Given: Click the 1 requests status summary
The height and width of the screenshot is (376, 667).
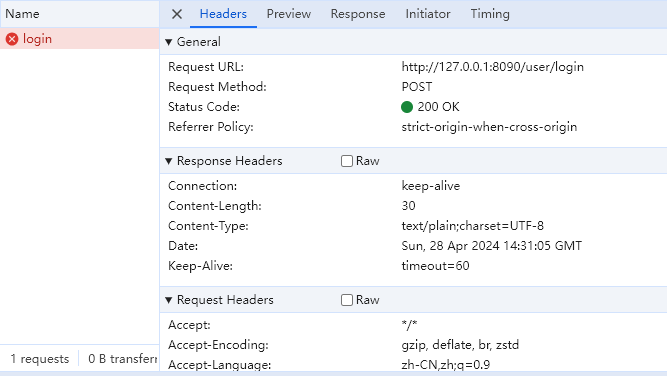Looking at the screenshot, I should click(40, 359).
